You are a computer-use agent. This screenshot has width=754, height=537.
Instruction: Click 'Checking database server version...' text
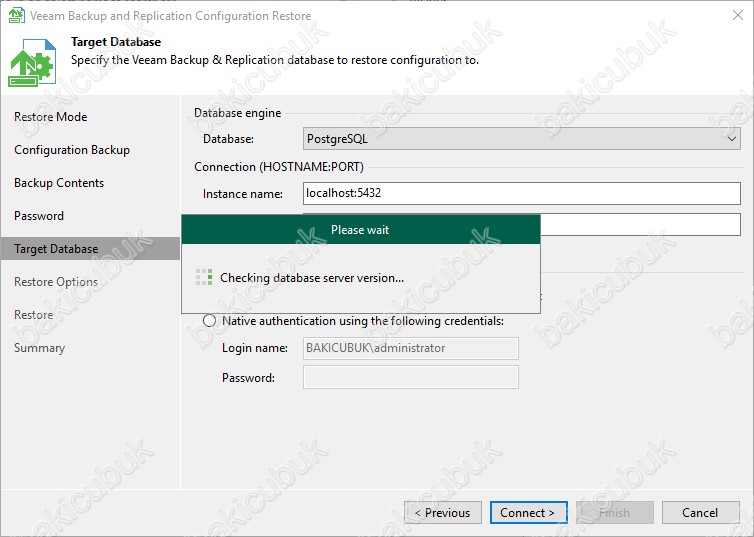pos(312,278)
